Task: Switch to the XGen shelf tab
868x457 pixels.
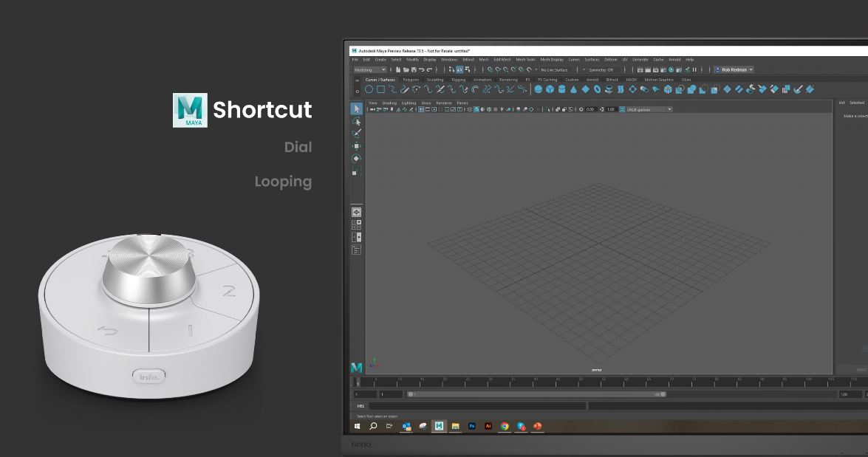Action: coord(686,80)
